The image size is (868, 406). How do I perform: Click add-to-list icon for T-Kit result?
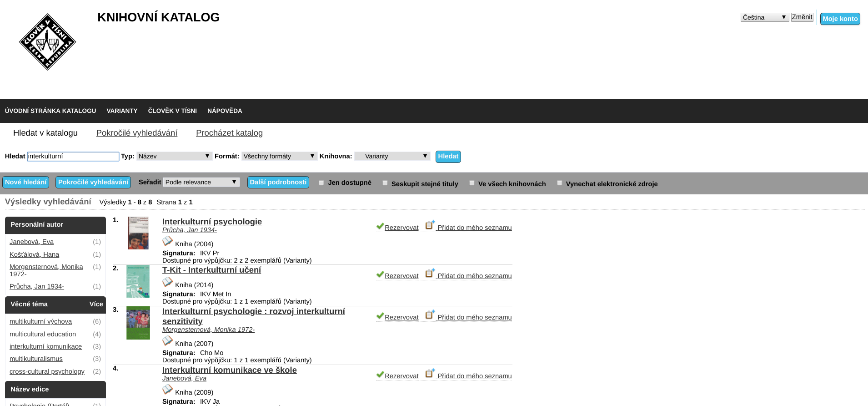tap(430, 274)
